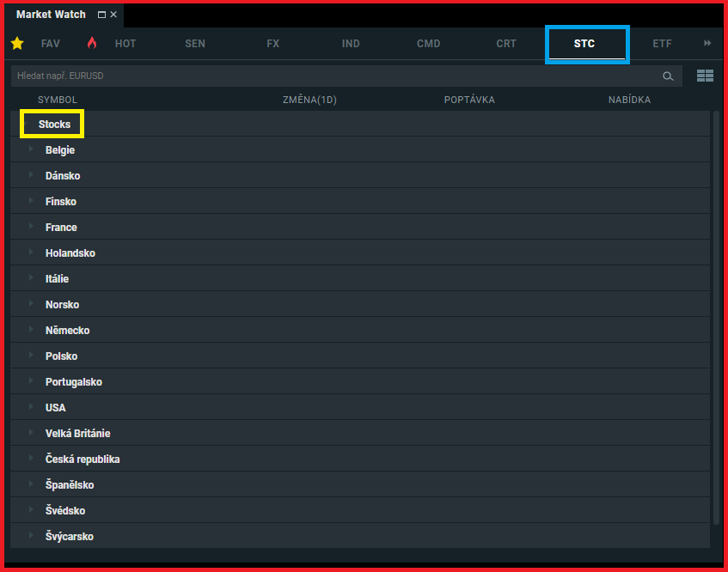728x572 pixels.
Task: Open the favorites star tab
Action: (17, 43)
